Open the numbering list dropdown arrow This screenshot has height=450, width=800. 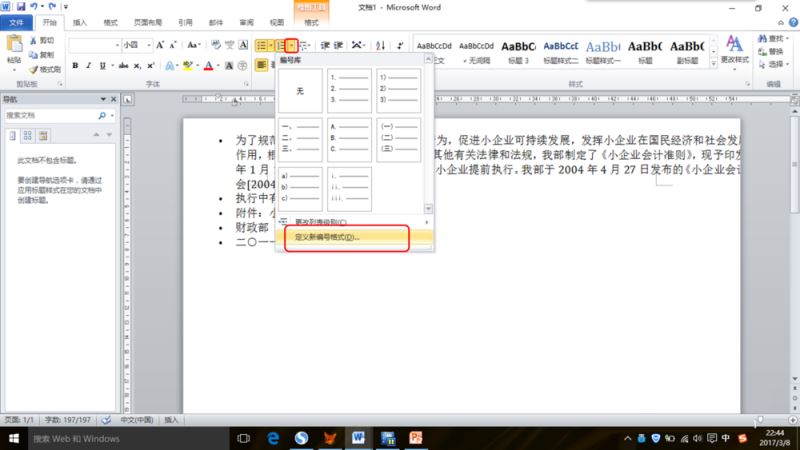tap(291, 45)
